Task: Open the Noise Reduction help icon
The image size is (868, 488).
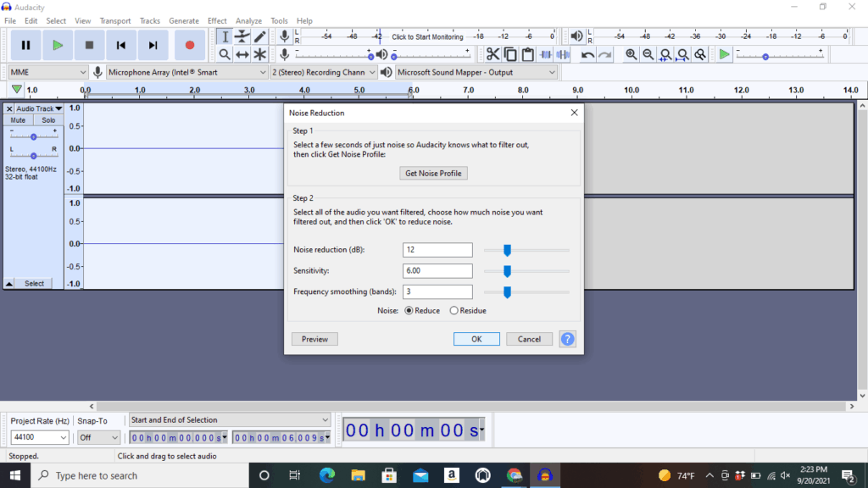Action: click(568, 339)
